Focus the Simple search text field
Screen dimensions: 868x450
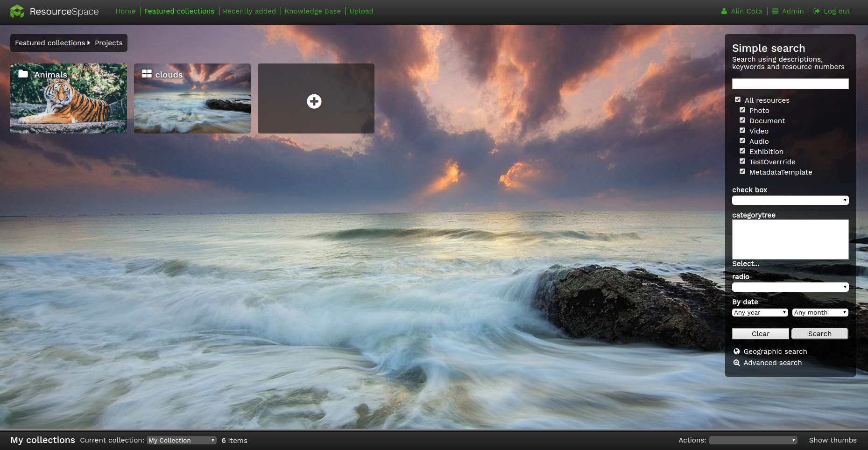[790, 84]
